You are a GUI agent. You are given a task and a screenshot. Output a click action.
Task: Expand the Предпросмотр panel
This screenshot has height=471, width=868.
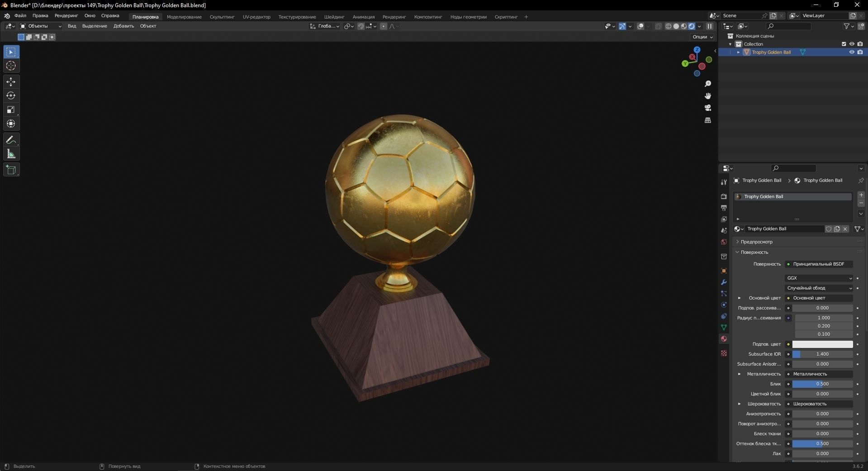point(756,242)
